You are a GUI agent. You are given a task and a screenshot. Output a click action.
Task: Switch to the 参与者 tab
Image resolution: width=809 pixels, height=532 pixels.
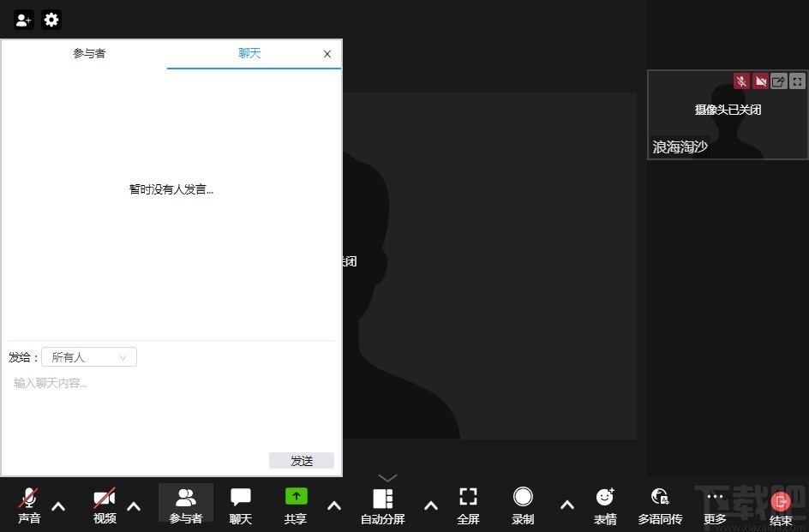pos(89,52)
